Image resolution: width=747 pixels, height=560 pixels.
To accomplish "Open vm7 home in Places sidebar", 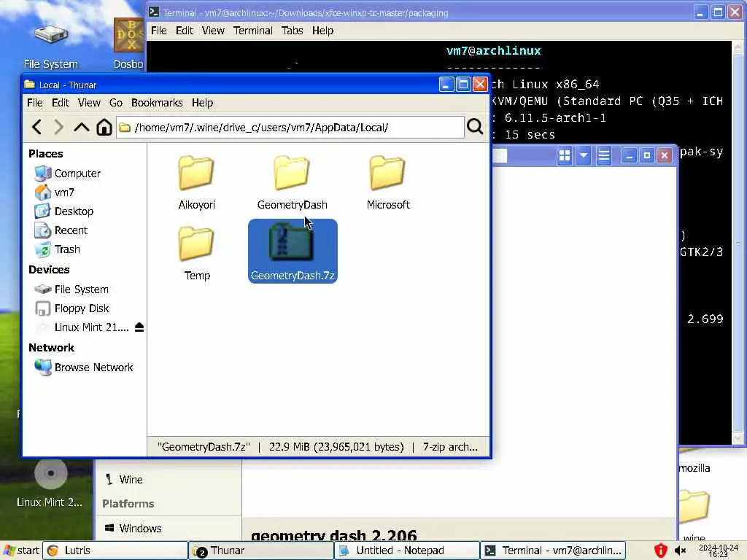I will (54, 192).
